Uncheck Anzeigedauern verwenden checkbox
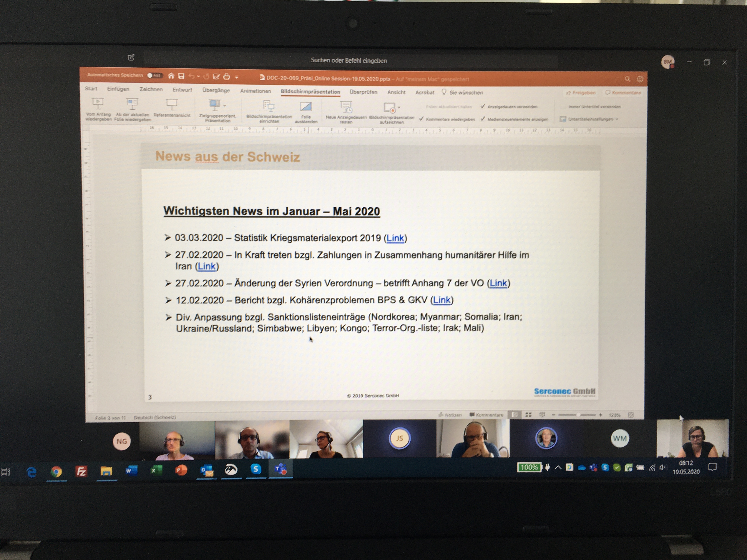This screenshot has width=747, height=560. (x=483, y=106)
